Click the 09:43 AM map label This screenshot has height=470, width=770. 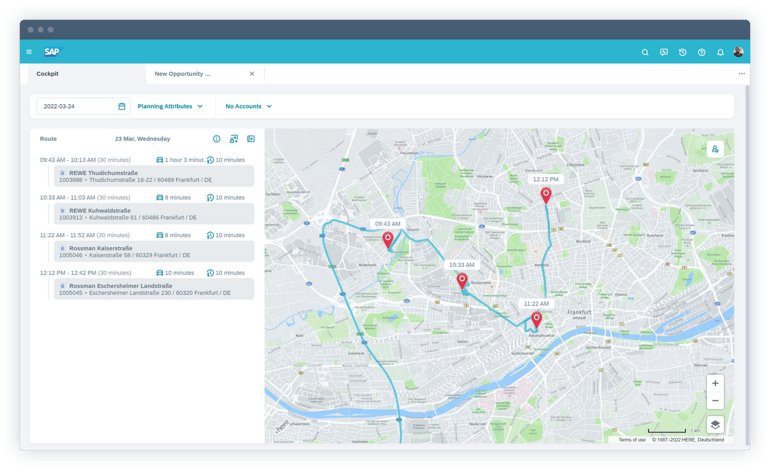(387, 223)
